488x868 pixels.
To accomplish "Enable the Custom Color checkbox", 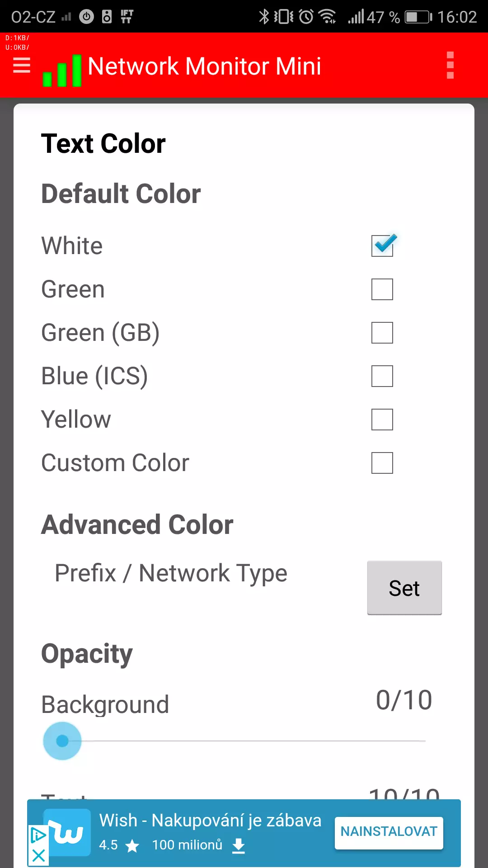I will pos(382,463).
